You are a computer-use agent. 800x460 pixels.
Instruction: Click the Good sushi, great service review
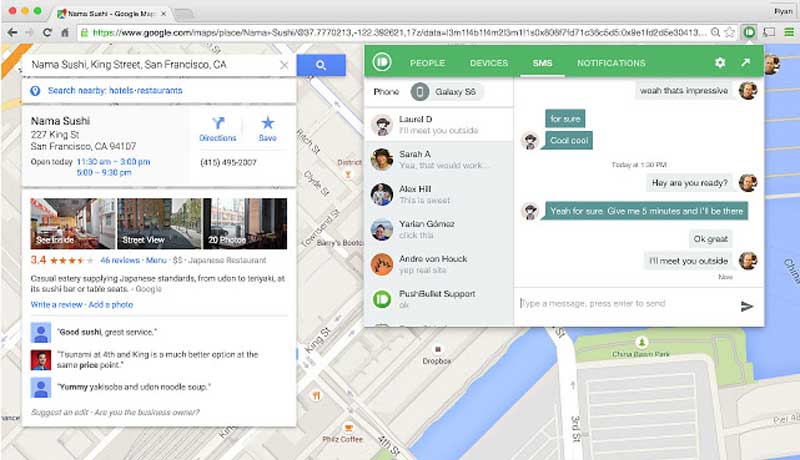(107, 332)
